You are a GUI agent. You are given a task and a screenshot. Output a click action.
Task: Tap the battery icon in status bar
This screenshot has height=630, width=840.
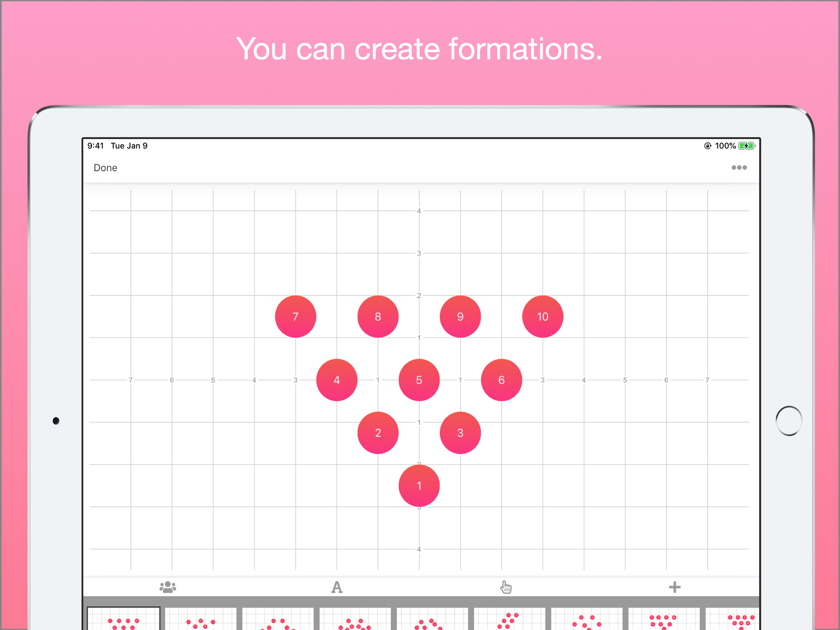pyautogui.click(x=747, y=146)
